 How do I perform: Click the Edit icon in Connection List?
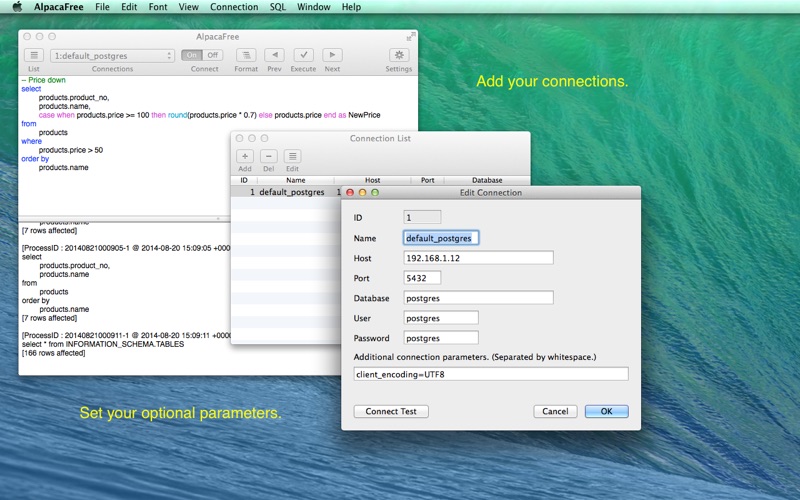pos(292,156)
